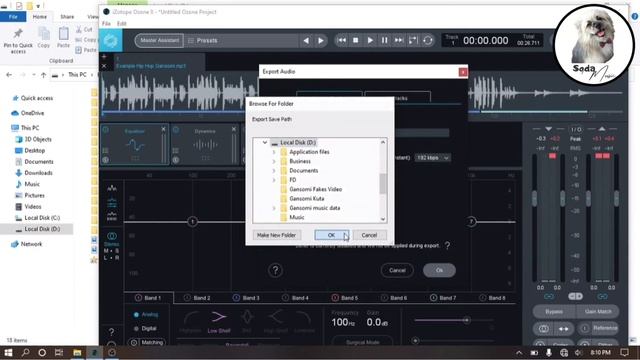Select the Band 3 tab
The width and height of the screenshot is (640, 360).
click(247, 298)
